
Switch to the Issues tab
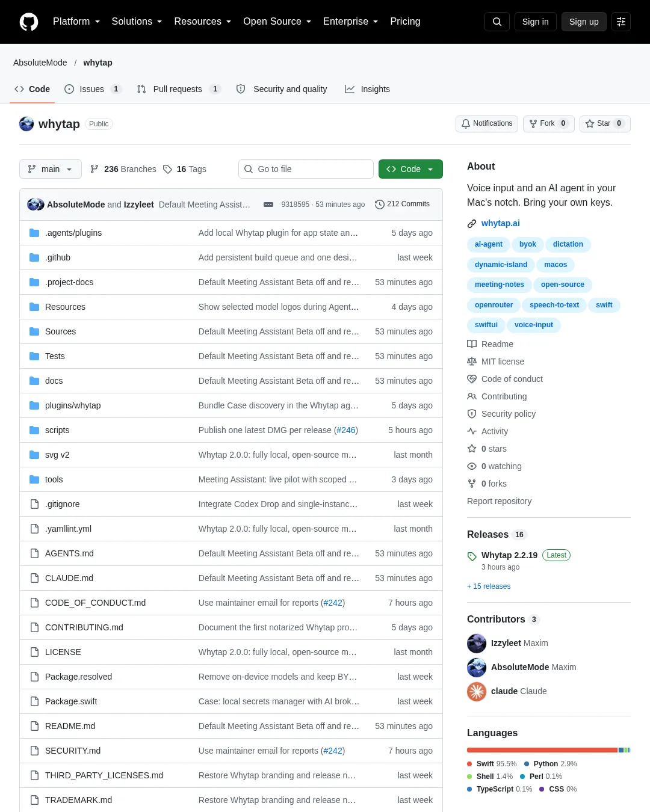[93, 89]
